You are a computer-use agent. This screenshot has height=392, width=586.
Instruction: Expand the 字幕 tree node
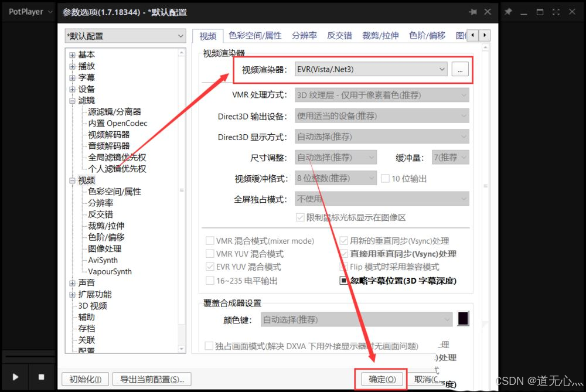(x=72, y=78)
